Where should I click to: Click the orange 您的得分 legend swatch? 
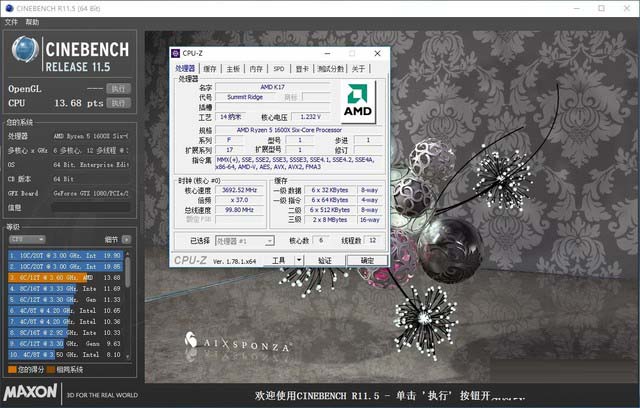click(12, 370)
